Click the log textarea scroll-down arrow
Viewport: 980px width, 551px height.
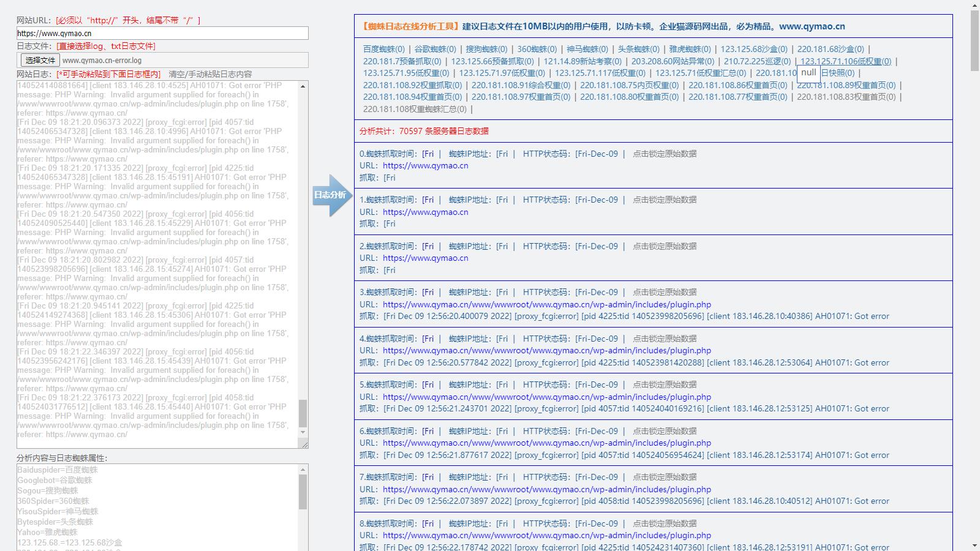[303, 432]
